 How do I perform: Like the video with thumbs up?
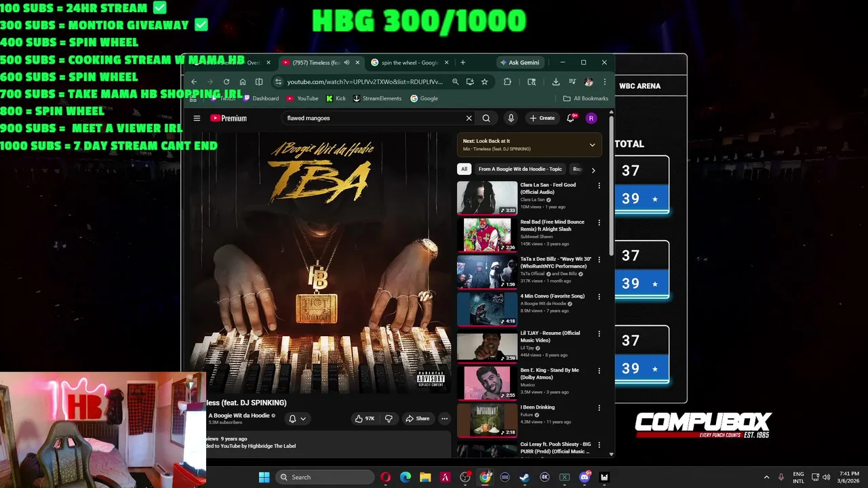pyautogui.click(x=365, y=419)
